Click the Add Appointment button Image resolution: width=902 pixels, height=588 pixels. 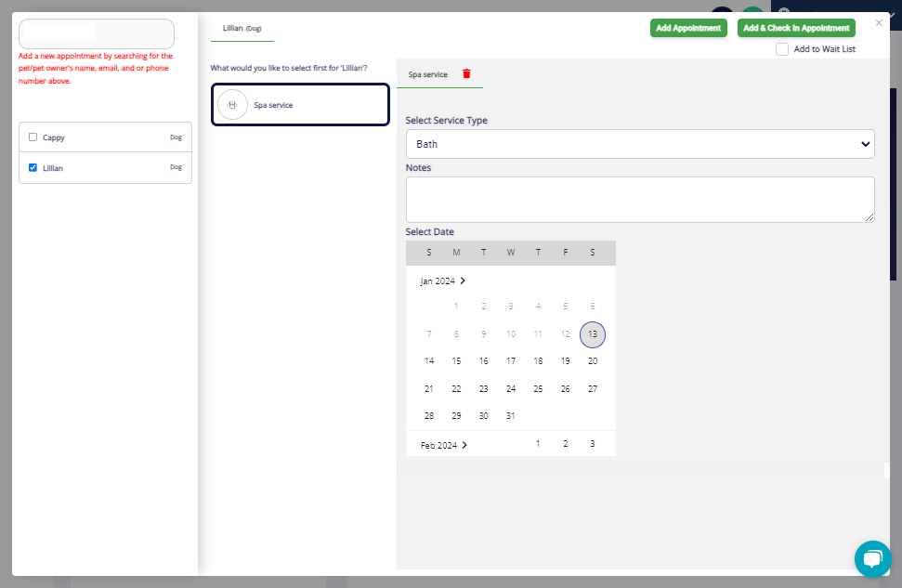(688, 28)
